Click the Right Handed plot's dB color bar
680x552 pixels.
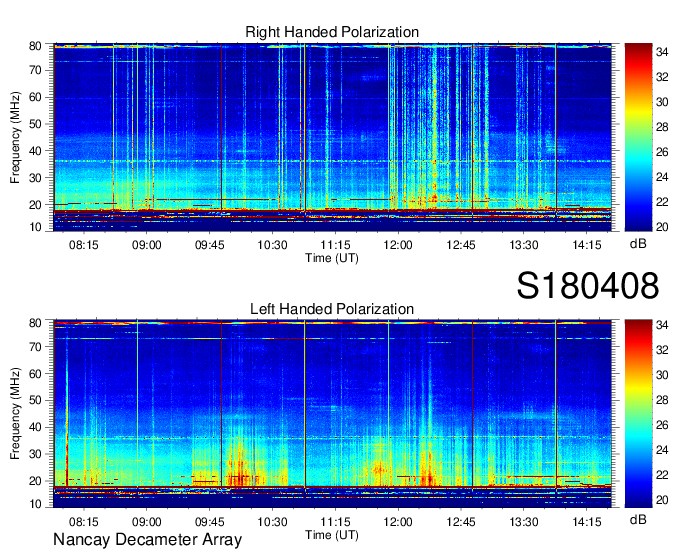click(x=638, y=137)
